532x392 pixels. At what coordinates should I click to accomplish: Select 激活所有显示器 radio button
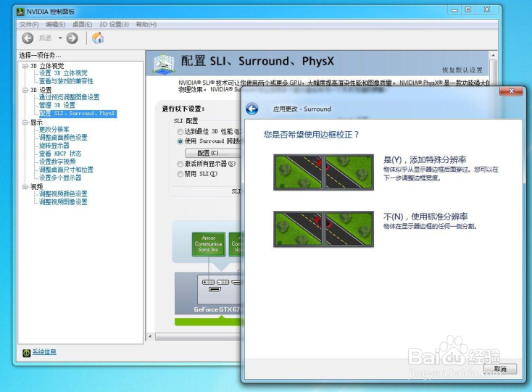[x=180, y=164]
